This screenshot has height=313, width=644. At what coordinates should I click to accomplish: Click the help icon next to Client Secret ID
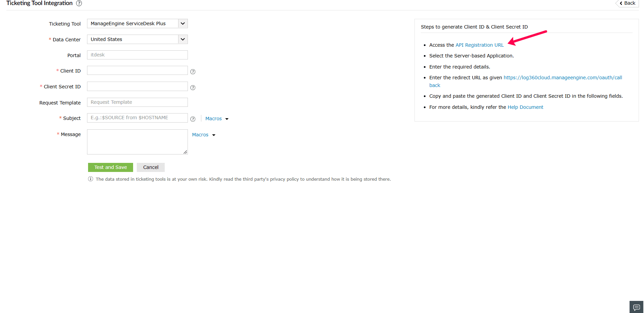(x=193, y=88)
